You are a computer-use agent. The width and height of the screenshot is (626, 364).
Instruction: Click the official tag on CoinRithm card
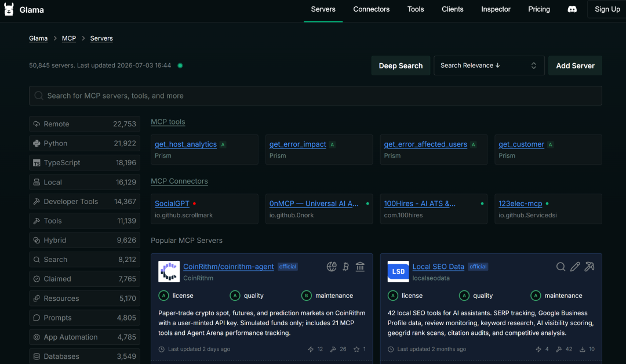pyautogui.click(x=287, y=267)
